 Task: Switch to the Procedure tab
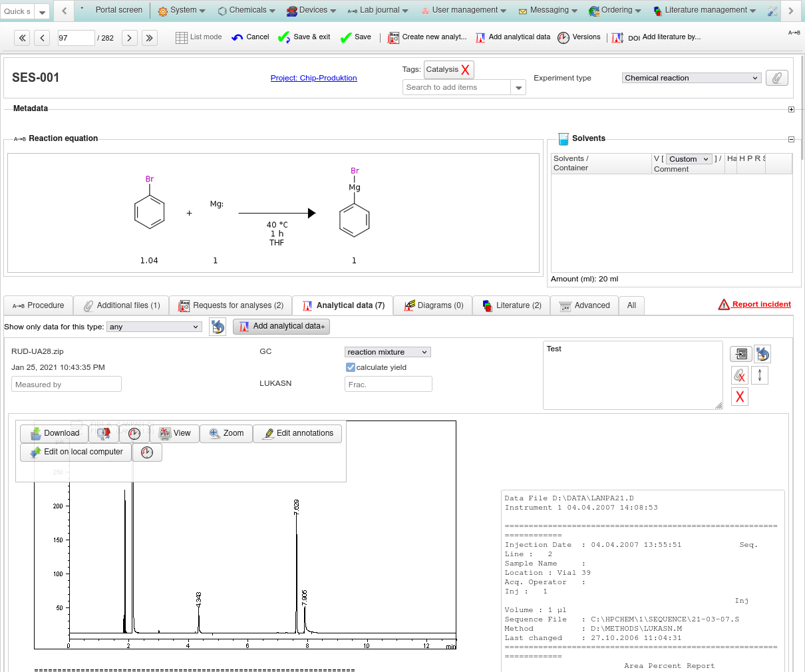pyautogui.click(x=39, y=305)
